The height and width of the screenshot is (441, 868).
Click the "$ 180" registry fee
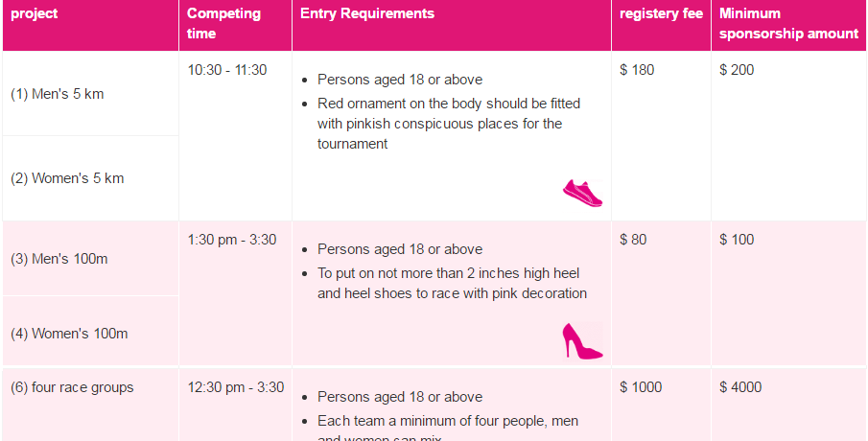click(637, 70)
